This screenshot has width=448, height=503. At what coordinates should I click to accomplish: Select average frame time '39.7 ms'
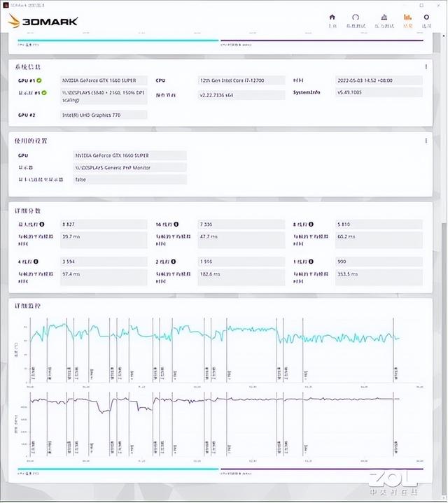click(x=104, y=240)
